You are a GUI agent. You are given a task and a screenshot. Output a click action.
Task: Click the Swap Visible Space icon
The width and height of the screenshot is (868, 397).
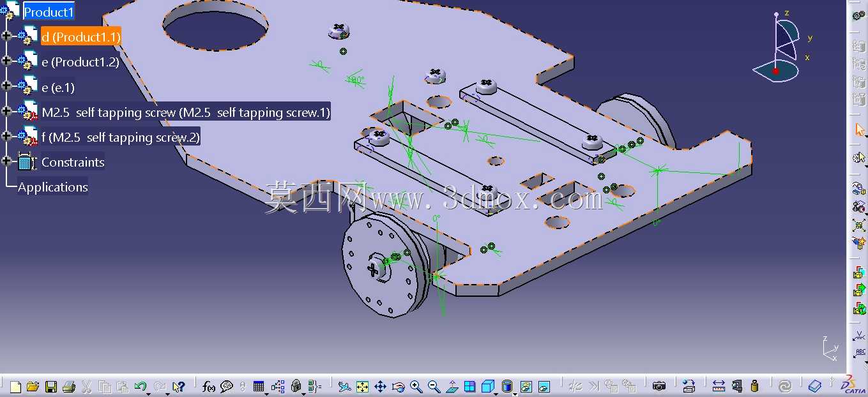[x=544, y=386]
